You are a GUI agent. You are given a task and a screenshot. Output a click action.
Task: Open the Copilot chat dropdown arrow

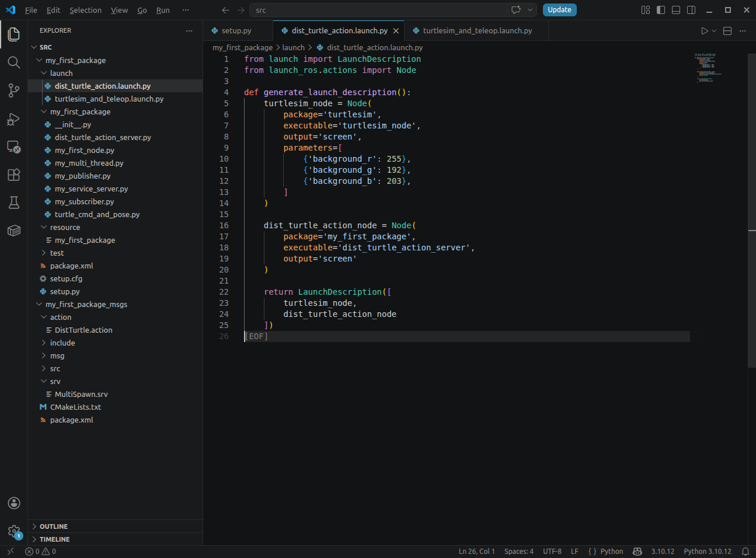530,10
